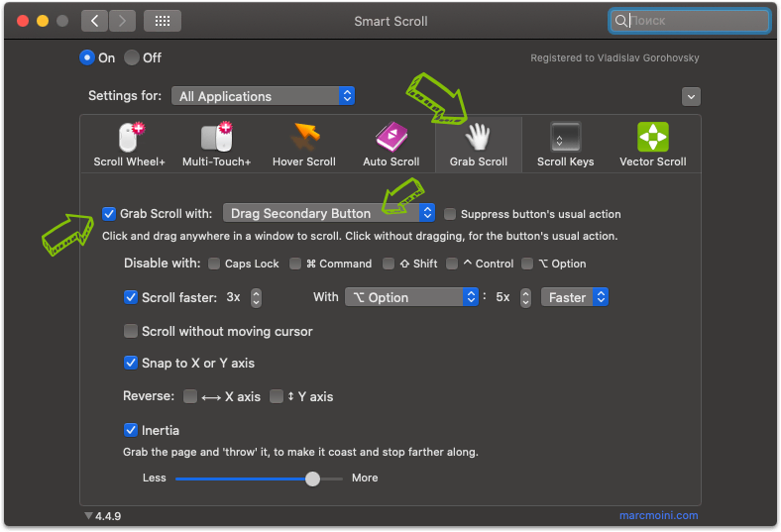This screenshot has width=781, height=532.
Task: Check Reverse Y axis
Action: (x=277, y=396)
